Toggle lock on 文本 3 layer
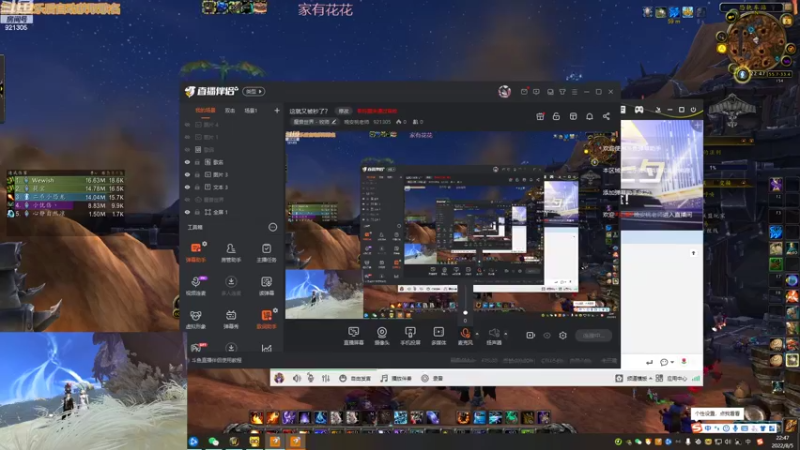Screen dimensions: 800x450 click(197, 187)
